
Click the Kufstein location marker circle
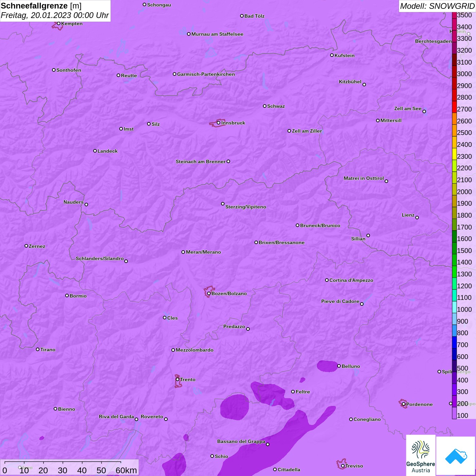(x=332, y=55)
